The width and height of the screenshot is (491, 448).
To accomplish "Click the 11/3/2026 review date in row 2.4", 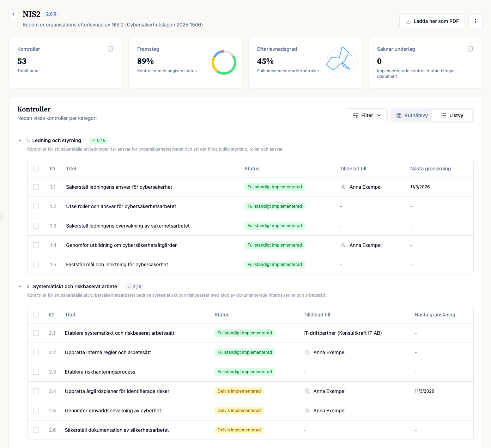I will [424, 391].
